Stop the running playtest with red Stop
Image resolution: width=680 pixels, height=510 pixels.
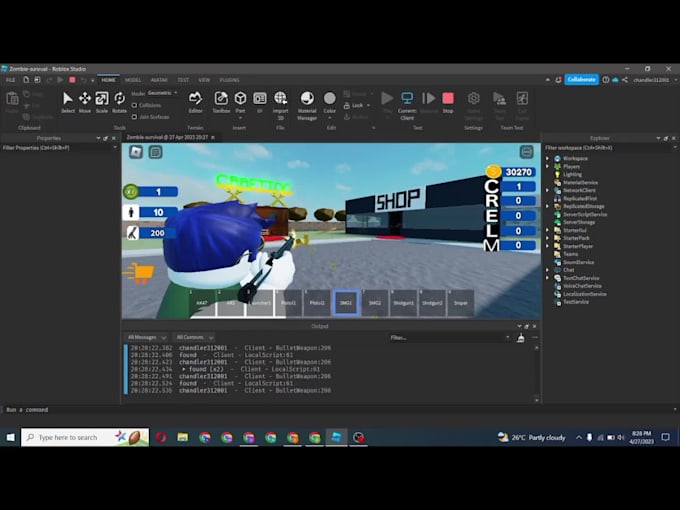(x=448, y=102)
